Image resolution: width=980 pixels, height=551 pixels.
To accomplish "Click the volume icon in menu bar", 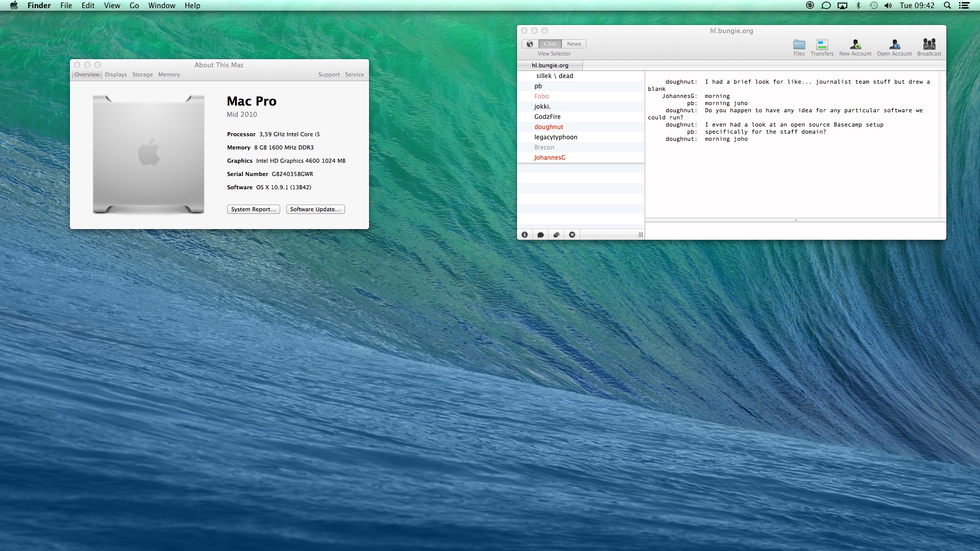I will [888, 6].
